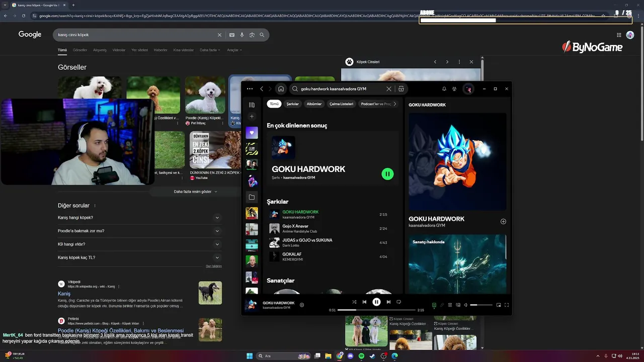Open Spotify profile avatar
The width and height of the screenshot is (644, 362).
pos(468,89)
